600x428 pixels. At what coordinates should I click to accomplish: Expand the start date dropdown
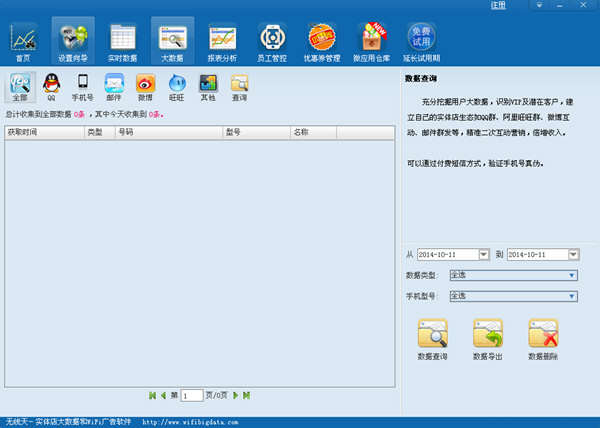[484, 255]
